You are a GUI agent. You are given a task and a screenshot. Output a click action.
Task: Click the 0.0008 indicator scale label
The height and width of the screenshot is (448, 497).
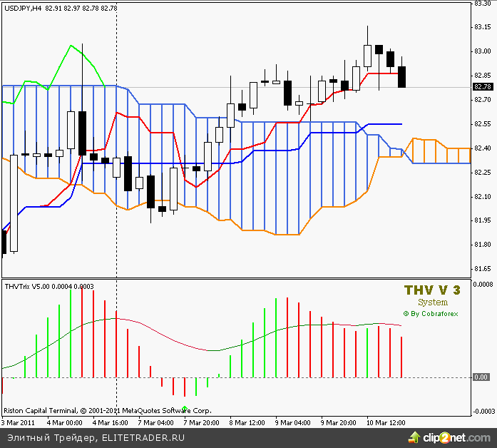point(483,283)
